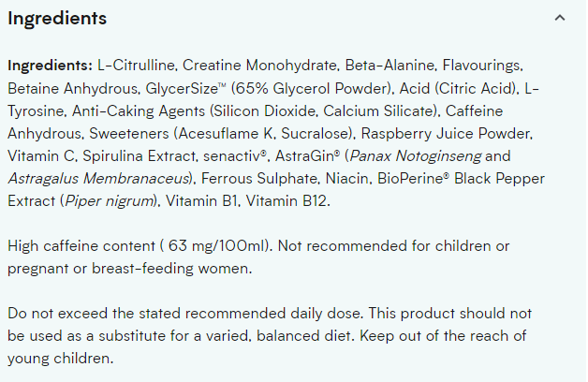Click the italic Piper nigrum text
Screen dimensions: 588x382
click(x=110, y=201)
